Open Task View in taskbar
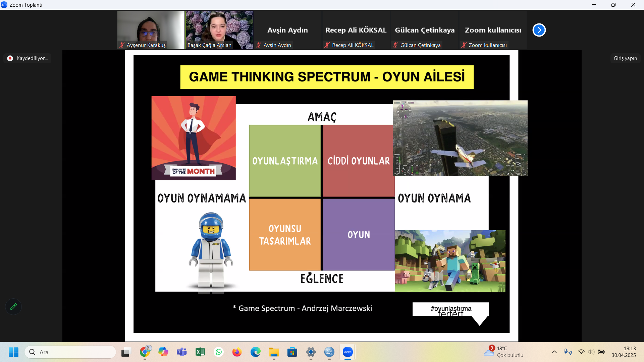 [x=125, y=352]
